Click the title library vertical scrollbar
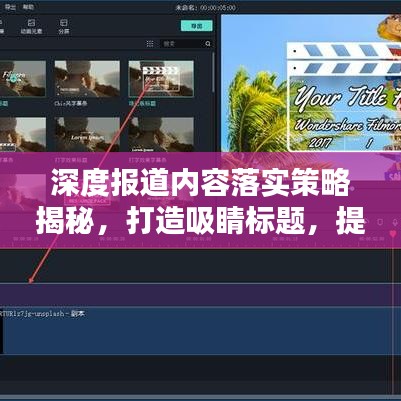 coord(213,72)
